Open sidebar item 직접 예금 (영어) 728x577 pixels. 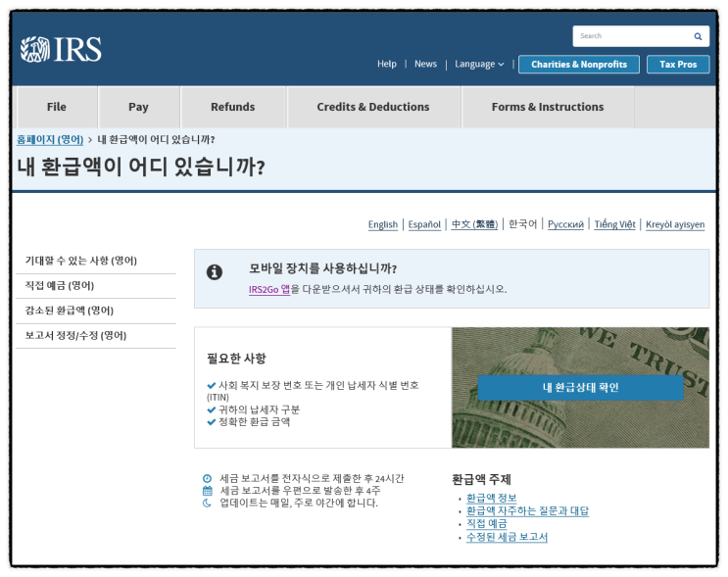click(96, 286)
